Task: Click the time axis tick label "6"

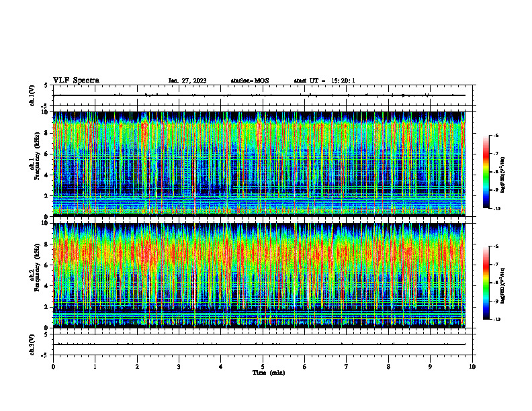Action: pos(305,367)
